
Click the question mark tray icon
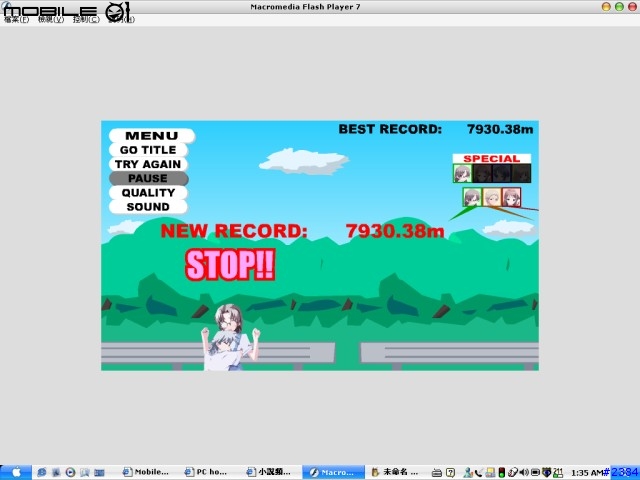[450, 473]
